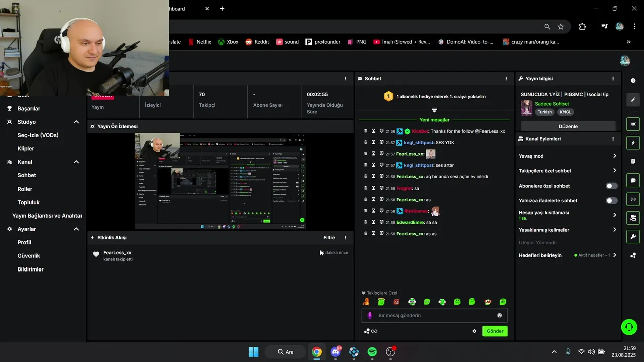644x362 pixels.
Task: Toggle the lightning bolt sidebar icon
Action: click(x=633, y=143)
